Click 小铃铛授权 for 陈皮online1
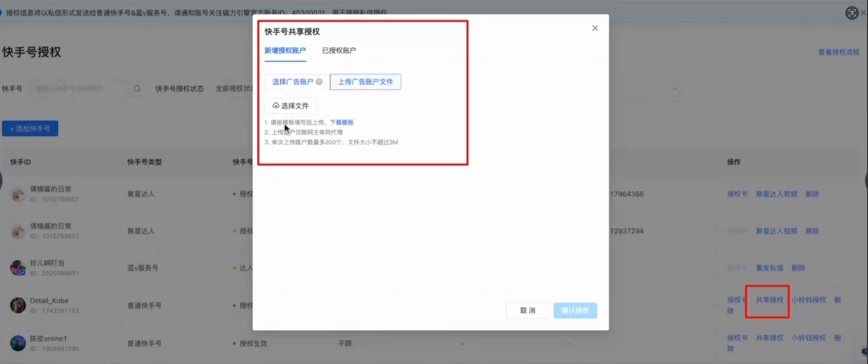 click(x=809, y=338)
